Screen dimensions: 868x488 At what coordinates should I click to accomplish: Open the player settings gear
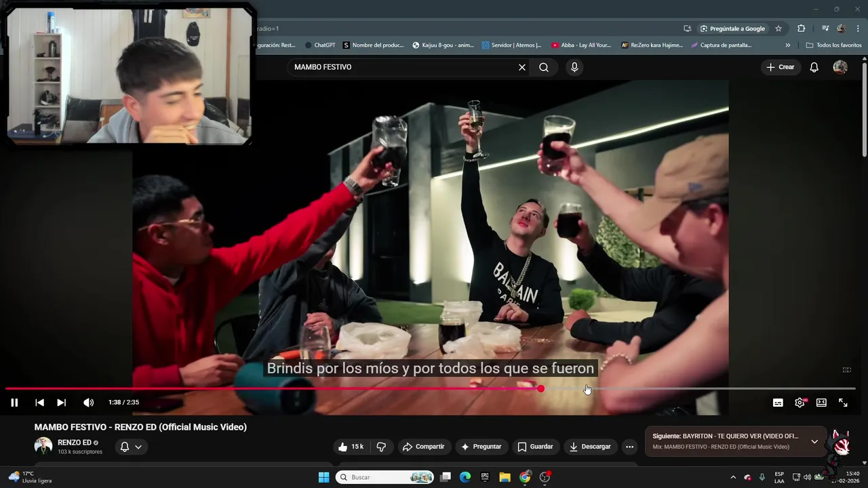(x=800, y=403)
